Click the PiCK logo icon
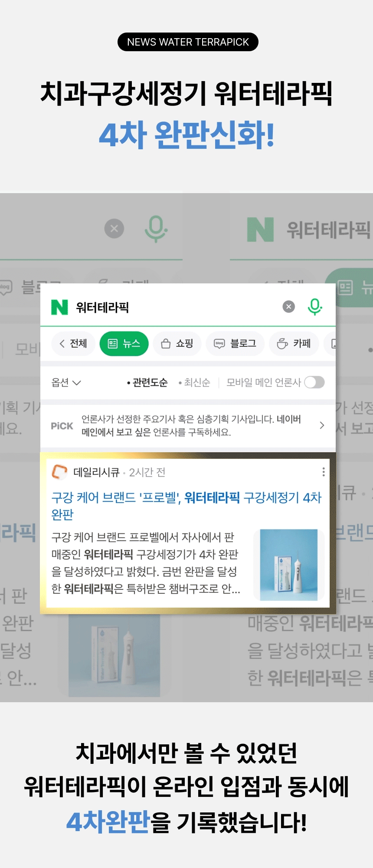Viewport: 373px width, 868px height. tap(62, 426)
